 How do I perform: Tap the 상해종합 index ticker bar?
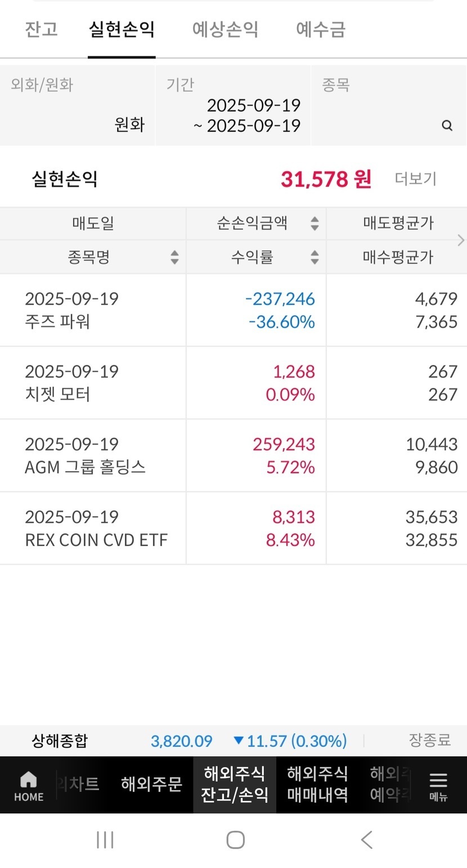tap(233, 741)
